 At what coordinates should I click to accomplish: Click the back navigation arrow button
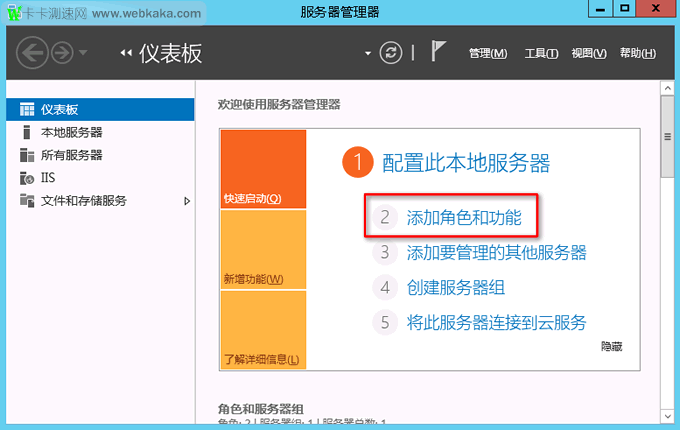(33, 53)
